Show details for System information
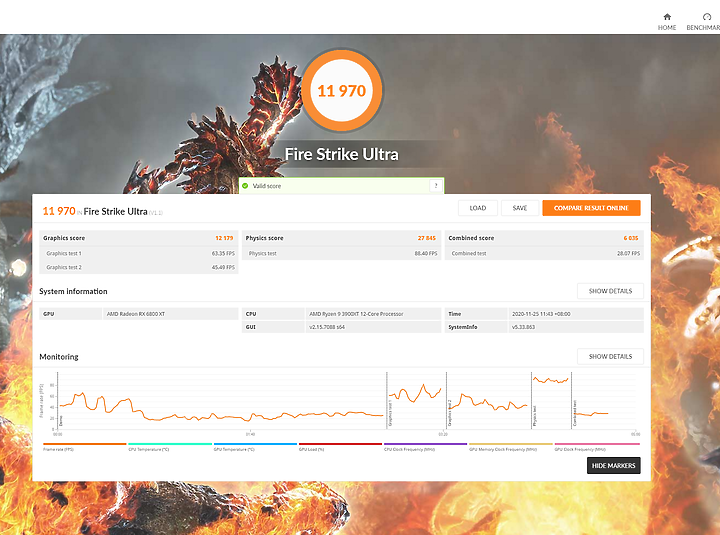Image resolution: width=720 pixels, height=535 pixels. [x=610, y=291]
